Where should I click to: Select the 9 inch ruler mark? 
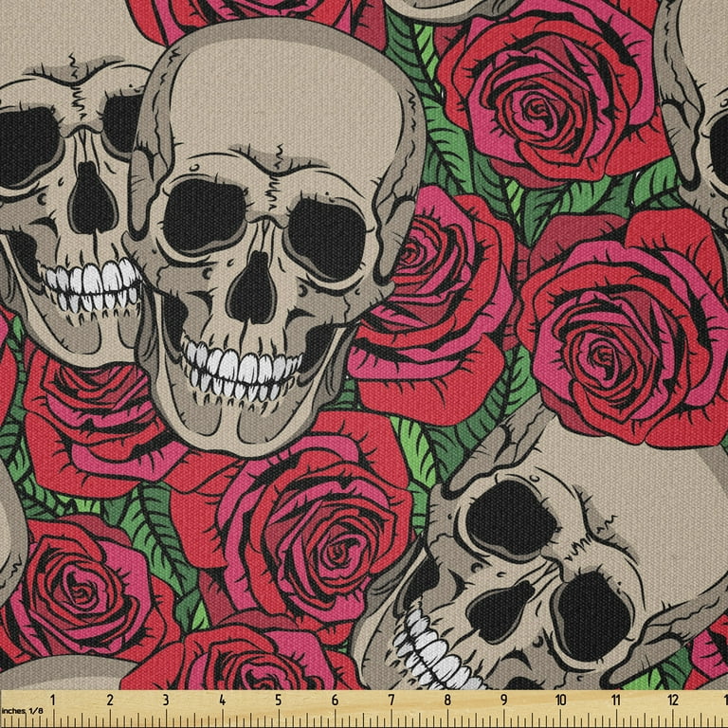tap(503, 701)
